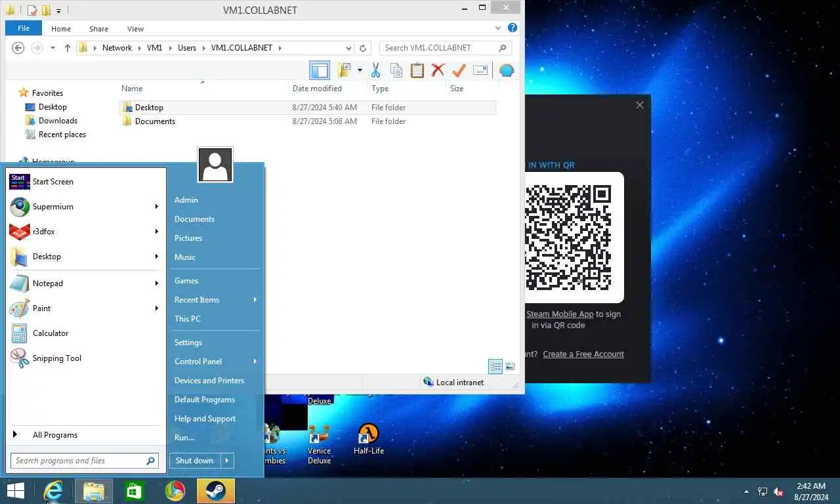Open Customize Quick Access Toolbar dropdown
The width and height of the screenshot is (840, 504).
(58, 10)
